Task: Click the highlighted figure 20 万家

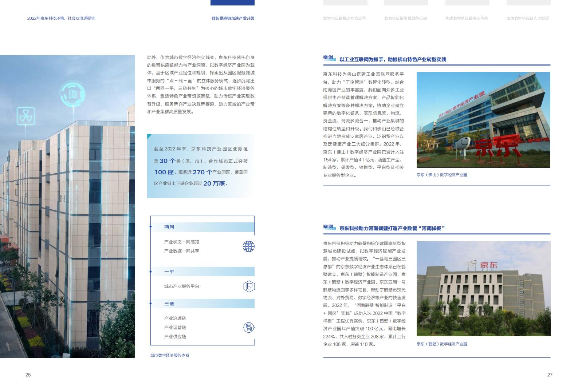Action: click(215, 183)
